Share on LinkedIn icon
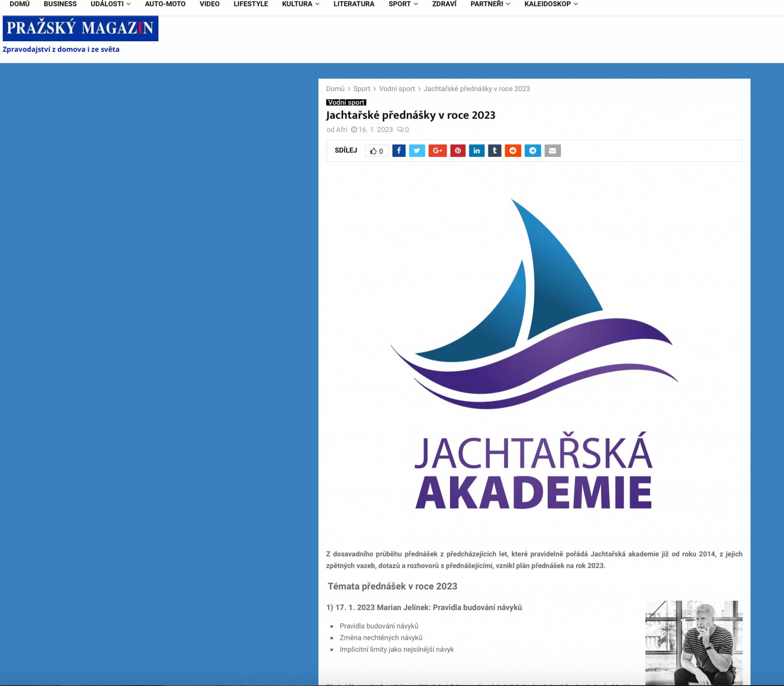 (x=477, y=151)
